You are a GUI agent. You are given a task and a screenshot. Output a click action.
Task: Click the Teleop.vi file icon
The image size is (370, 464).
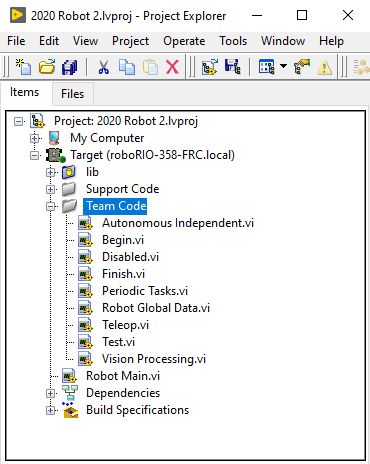(x=85, y=325)
